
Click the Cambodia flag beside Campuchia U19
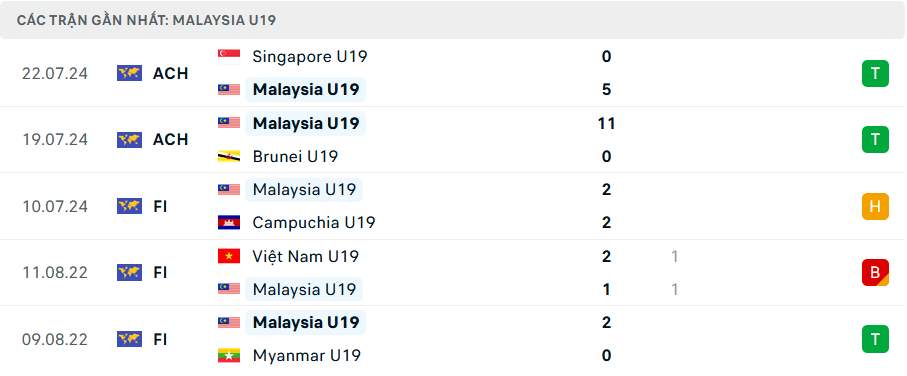pos(229,223)
